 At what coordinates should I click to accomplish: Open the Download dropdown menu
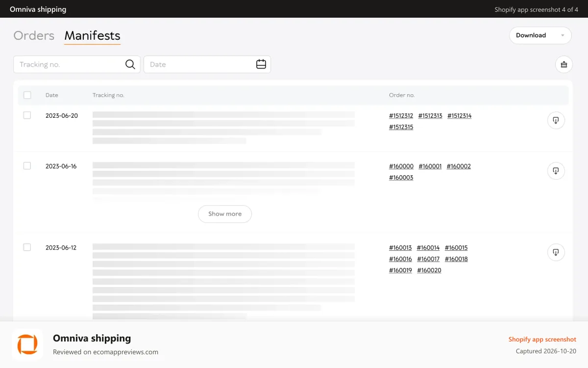click(540, 35)
